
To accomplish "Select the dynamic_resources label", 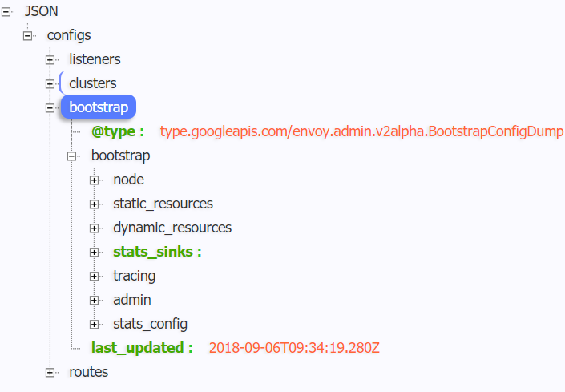I will [172, 228].
